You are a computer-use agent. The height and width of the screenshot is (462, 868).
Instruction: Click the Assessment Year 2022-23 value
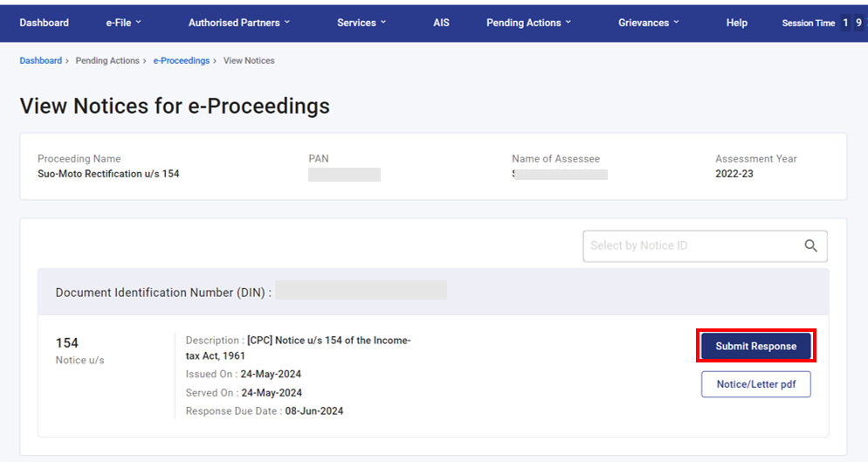pyautogui.click(x=734, y=174)
